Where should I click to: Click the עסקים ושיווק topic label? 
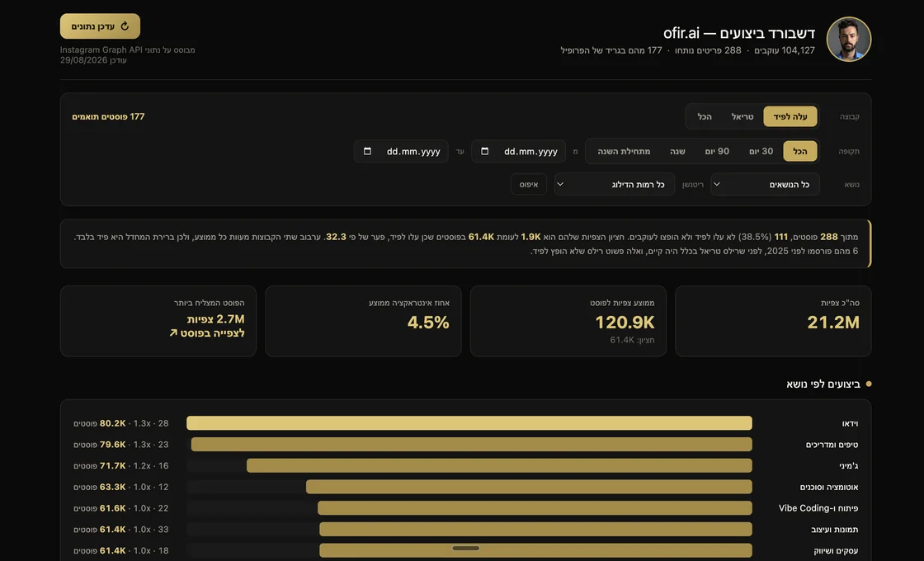[x=836, y=550]
